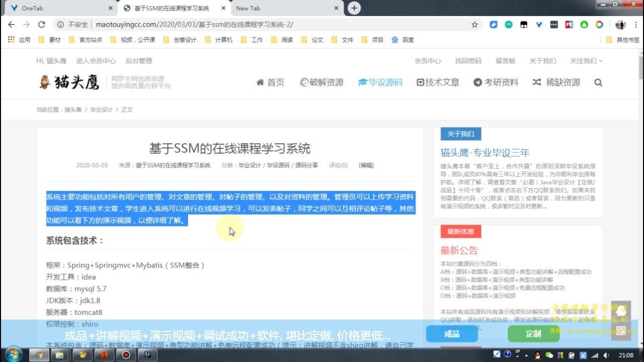Open Windows Explorer from taskbar

tap(59, 355)
